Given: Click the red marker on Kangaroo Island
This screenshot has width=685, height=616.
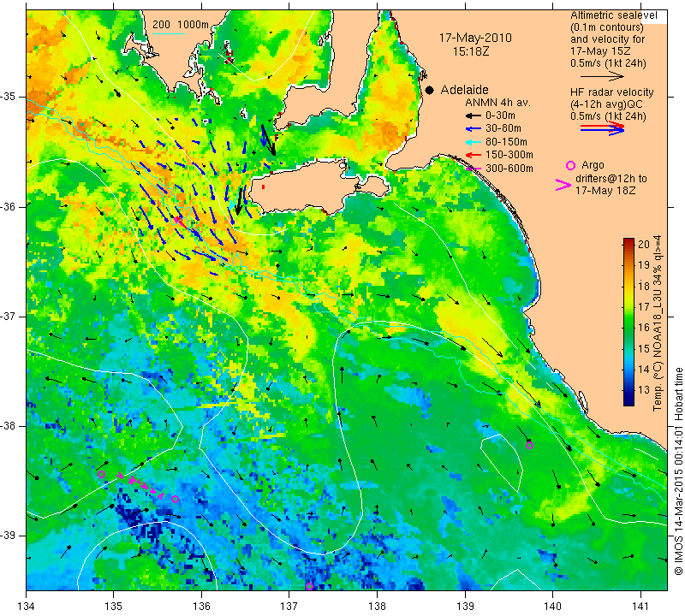Looking at the screenshot, I should point(263,187).
